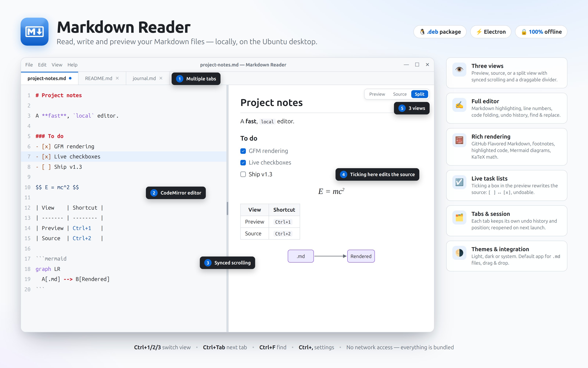Maximize the Markdown Reader window

(x=417, y=65)
